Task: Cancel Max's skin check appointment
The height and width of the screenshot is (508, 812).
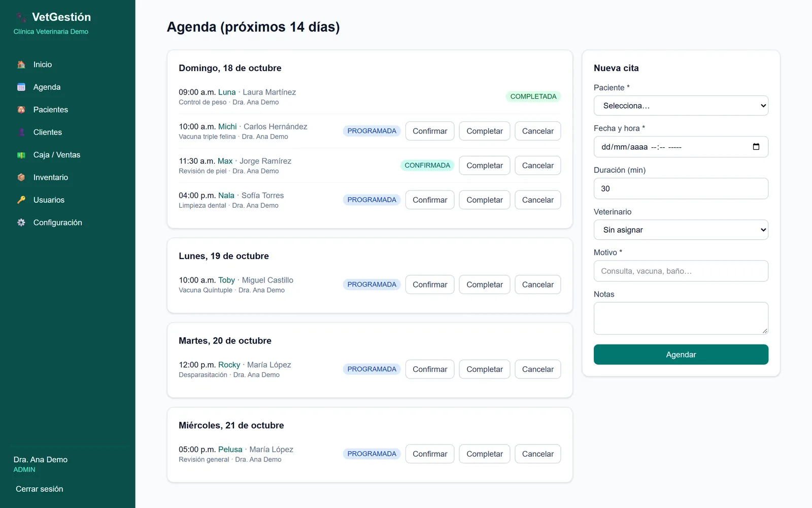Action: [537, 166]
